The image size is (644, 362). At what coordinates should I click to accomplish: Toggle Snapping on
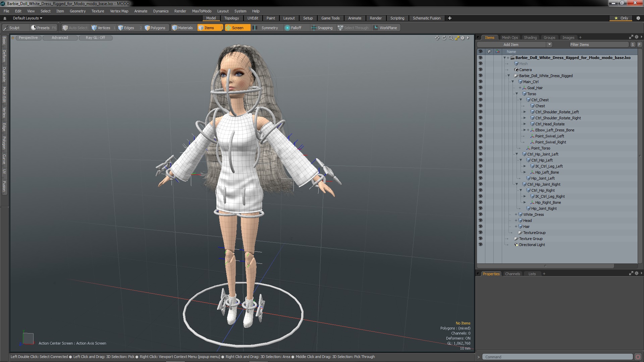click(322, 28)
